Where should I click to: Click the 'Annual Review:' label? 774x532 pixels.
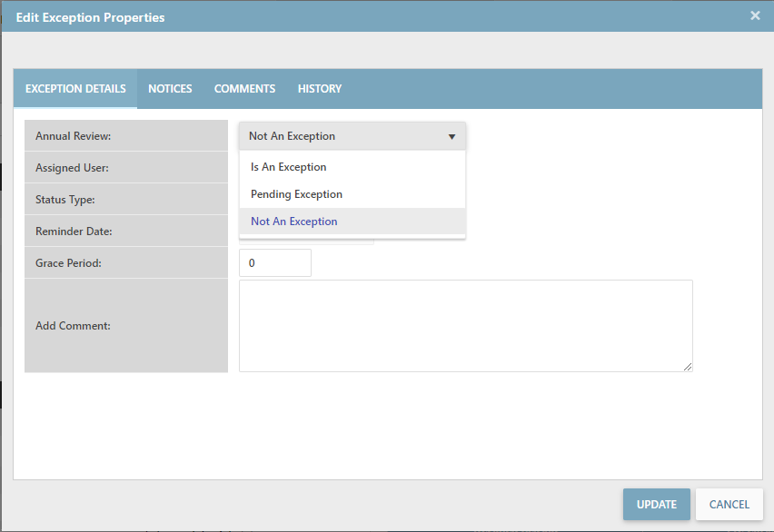pyautogui.click(x=73, y=136)
